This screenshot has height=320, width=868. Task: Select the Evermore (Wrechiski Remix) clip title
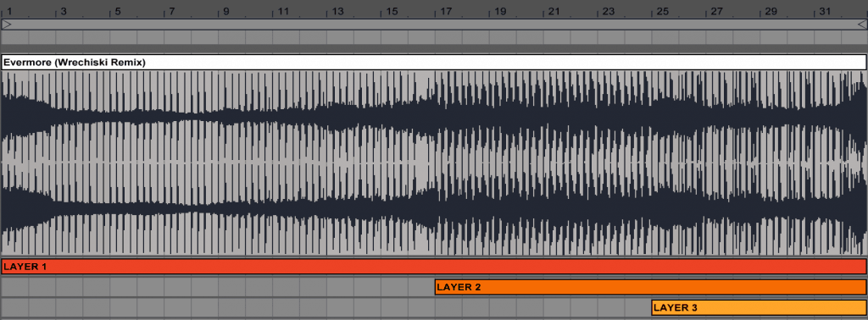click(x=434, y=63)
